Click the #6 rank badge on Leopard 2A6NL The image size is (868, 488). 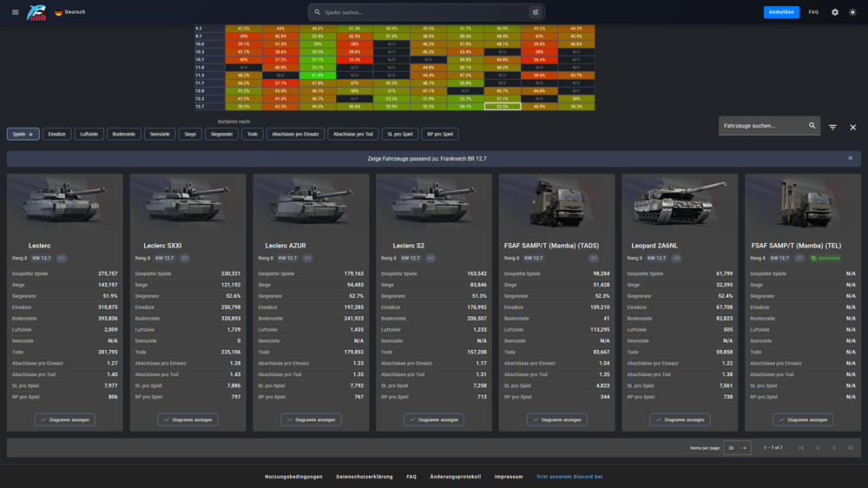point(676,258)
